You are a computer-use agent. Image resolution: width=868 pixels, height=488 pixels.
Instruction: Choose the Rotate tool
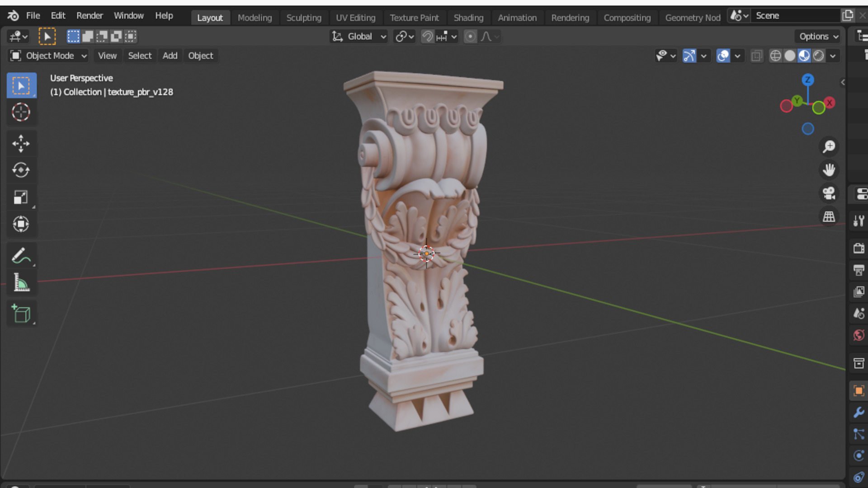pyautogui.click(x=21, y=170)
